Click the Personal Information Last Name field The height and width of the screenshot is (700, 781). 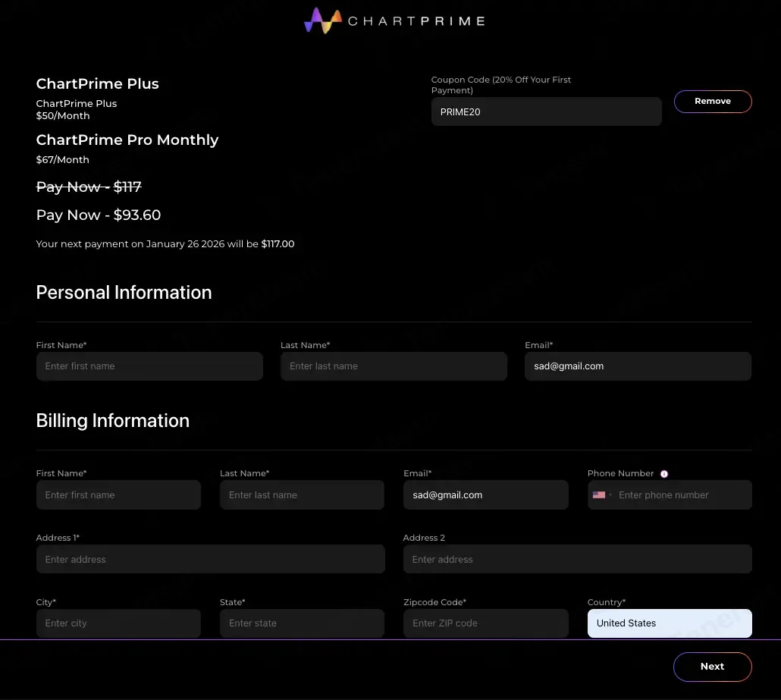coord(394,366)
